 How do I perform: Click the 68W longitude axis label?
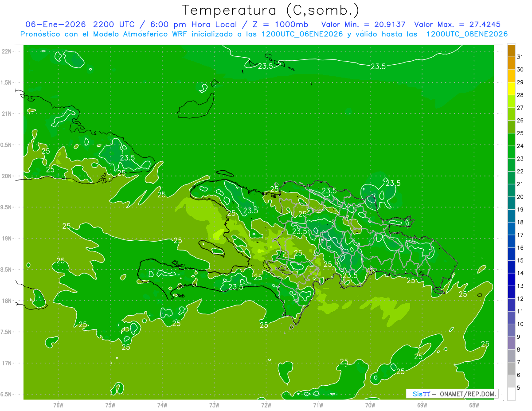coord(474,405)
